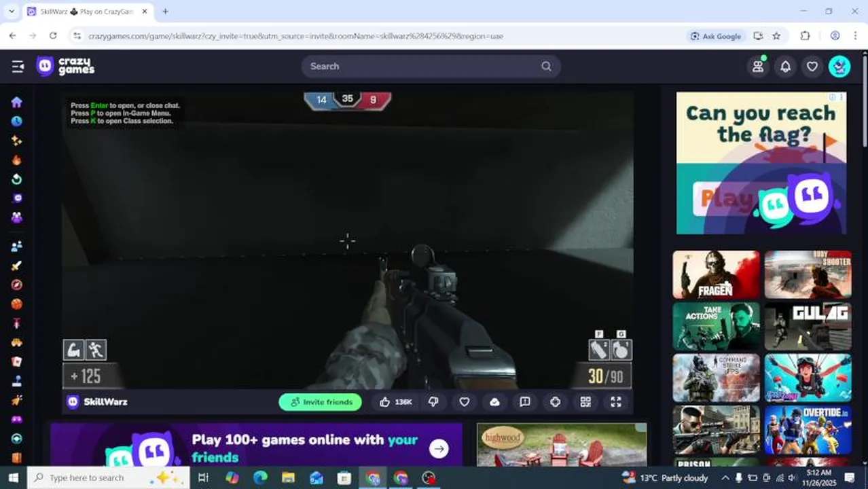
Task: Open the CrazyGames hamburger menu
Action: (18, 66)
